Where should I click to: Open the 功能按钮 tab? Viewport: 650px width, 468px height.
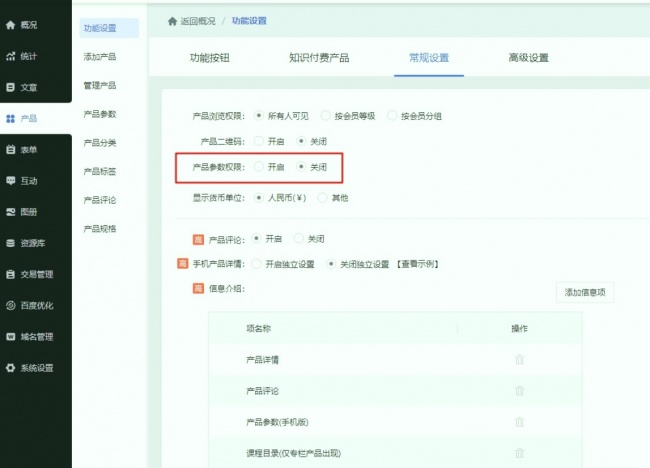(x=210, y=58)
